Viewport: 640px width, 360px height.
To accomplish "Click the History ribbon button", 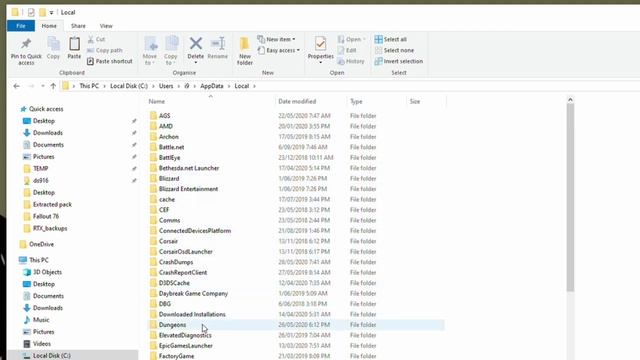I will click(351, 61).
